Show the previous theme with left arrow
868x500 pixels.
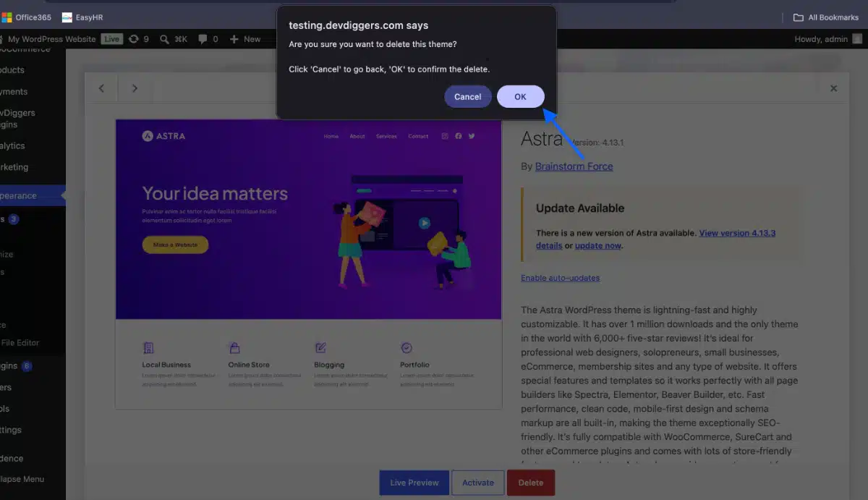(x=101, y=88)
